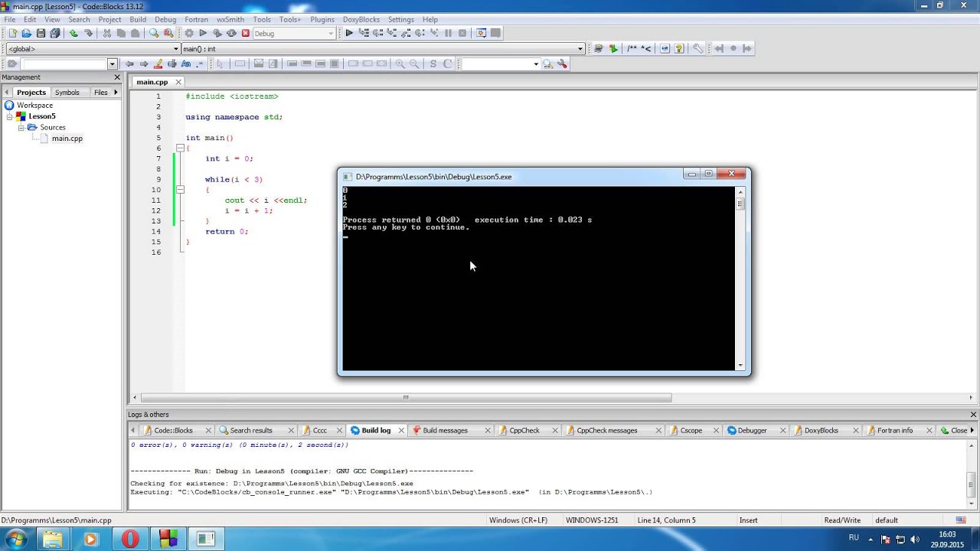Open the Plugins menu

pyautogui.click(x=322, y=19)
